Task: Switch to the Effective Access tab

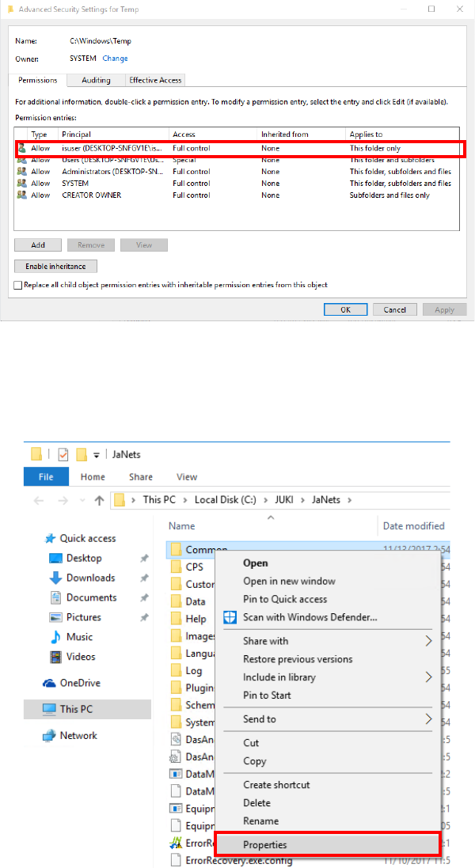Action: (x=156, y=80)
